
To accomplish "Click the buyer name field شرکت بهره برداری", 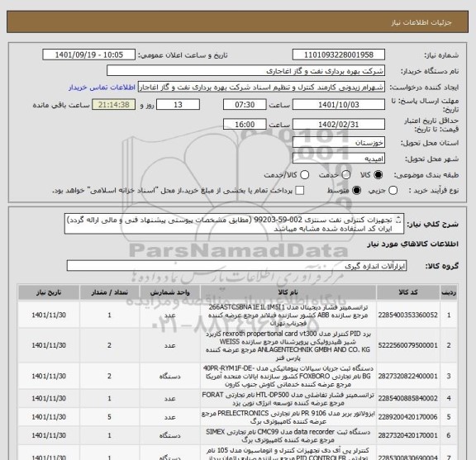I will click(246, 71).
